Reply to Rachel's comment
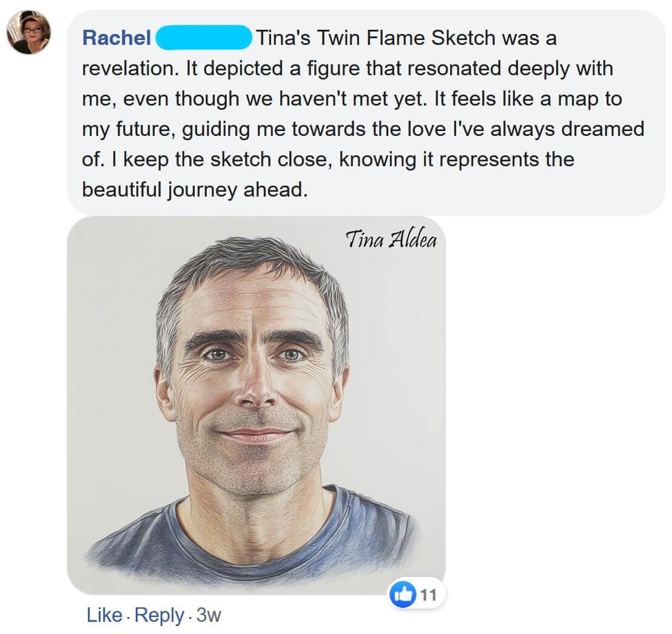 (159, 615)
